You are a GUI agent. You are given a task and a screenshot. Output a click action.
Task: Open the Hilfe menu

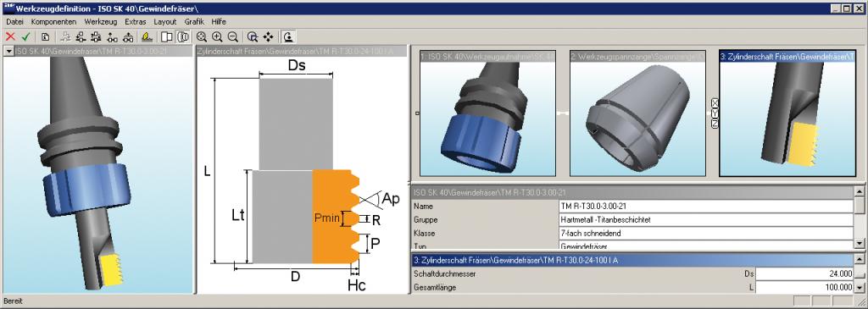point(219,21)
